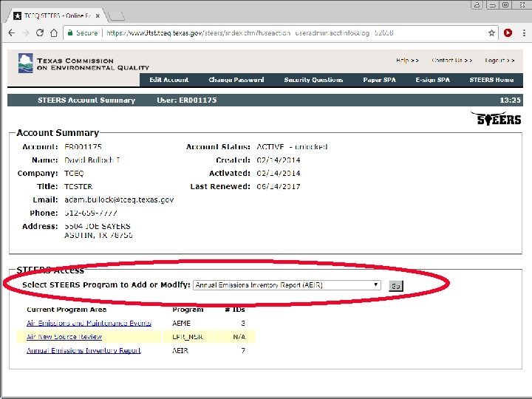
Task: Click the Go button beside program dropdown
Action: click(395, 286)
